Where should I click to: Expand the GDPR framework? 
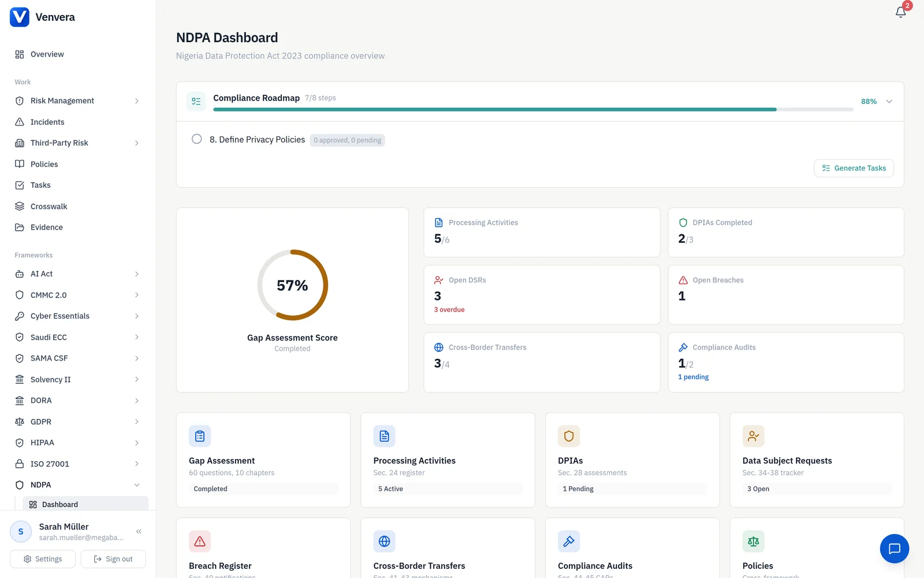click(x=137, y=422)
